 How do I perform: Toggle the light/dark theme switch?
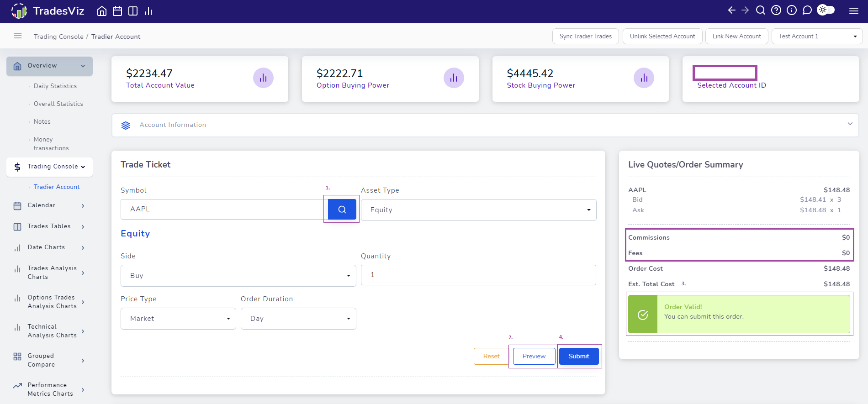pos(826,10)
